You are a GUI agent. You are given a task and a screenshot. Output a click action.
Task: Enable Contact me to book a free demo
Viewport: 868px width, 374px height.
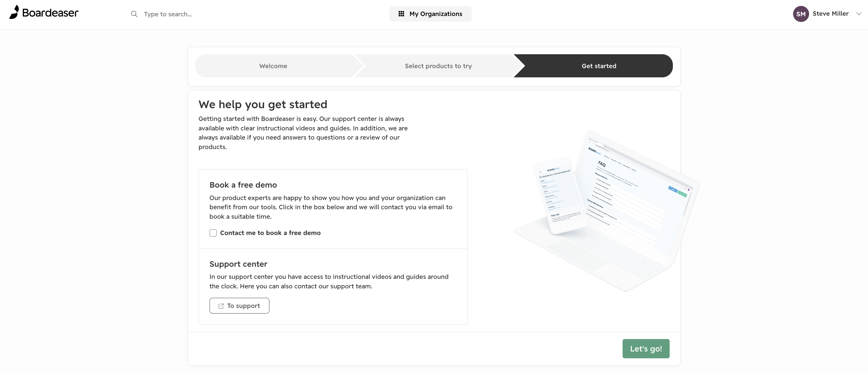pyautogui.click(x=213, y=233)
